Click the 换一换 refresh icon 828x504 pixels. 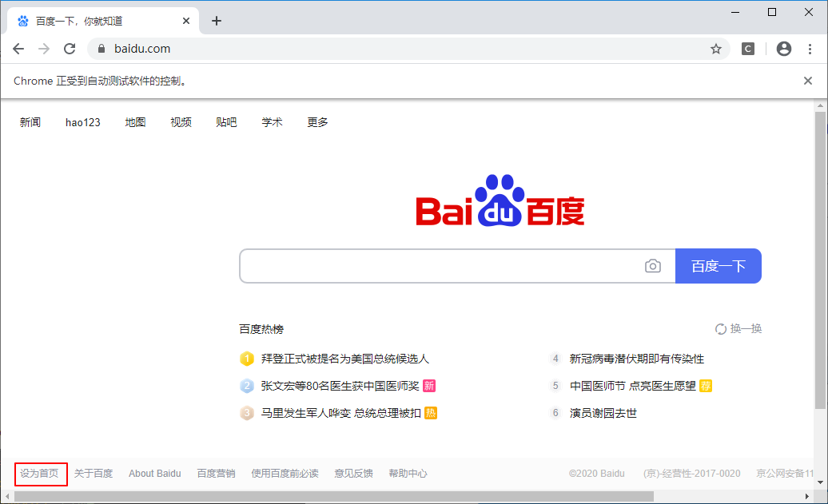pyautogui.click(x=720, y=329)
